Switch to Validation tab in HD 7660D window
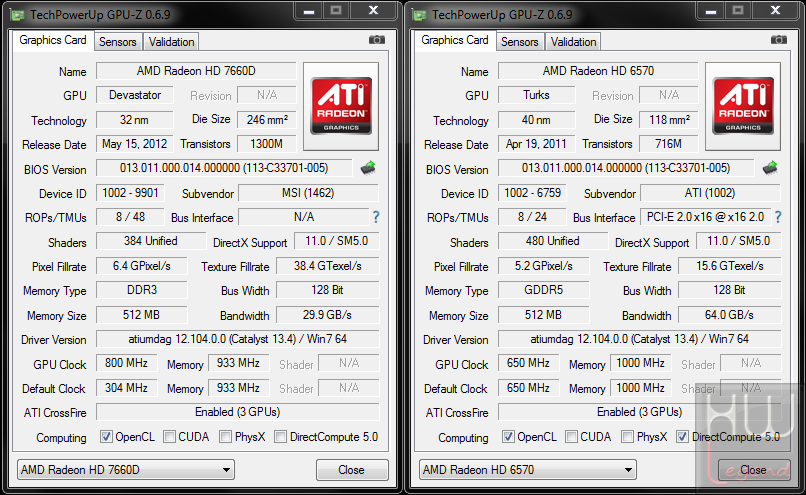Image resolution: width=806 pixels, height=495 pixels. (x=171, y=42)
